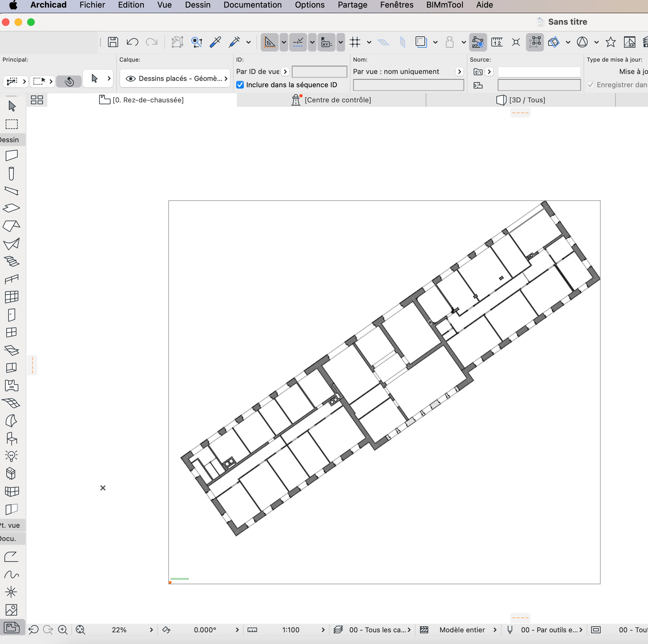Open the Documentation menu
This screenshot has width=648, height=644.
(253, 5)
